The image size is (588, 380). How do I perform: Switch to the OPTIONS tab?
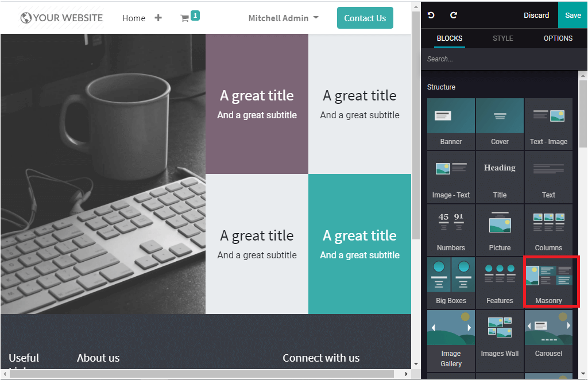coord(558,38)
